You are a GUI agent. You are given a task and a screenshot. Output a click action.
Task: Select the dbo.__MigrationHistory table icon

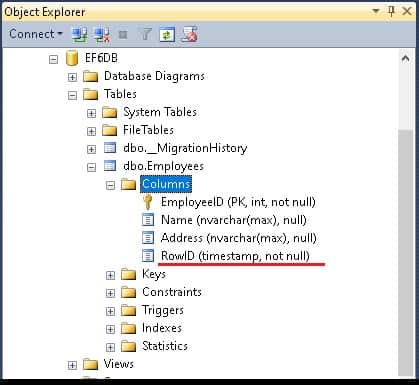(x=110, y=148)
